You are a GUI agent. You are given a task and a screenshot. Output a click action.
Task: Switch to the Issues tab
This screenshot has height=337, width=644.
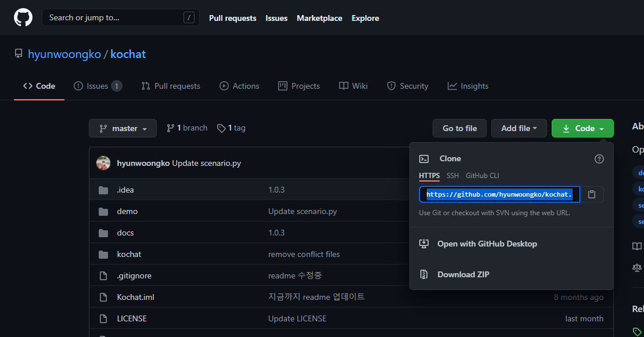[x=98, y=86]
